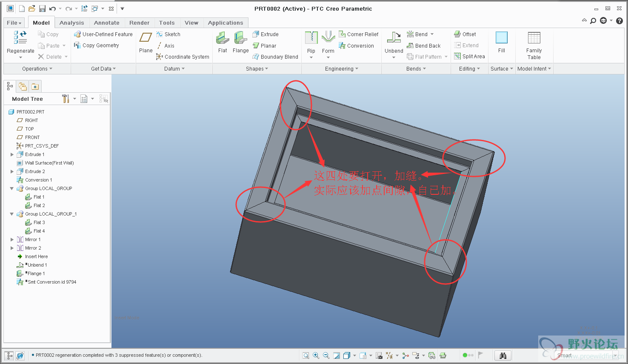The height and width of the screenshot is (364, 628).
Task: Click the Regenerate icon in Operations
Action: coord(20,38)
